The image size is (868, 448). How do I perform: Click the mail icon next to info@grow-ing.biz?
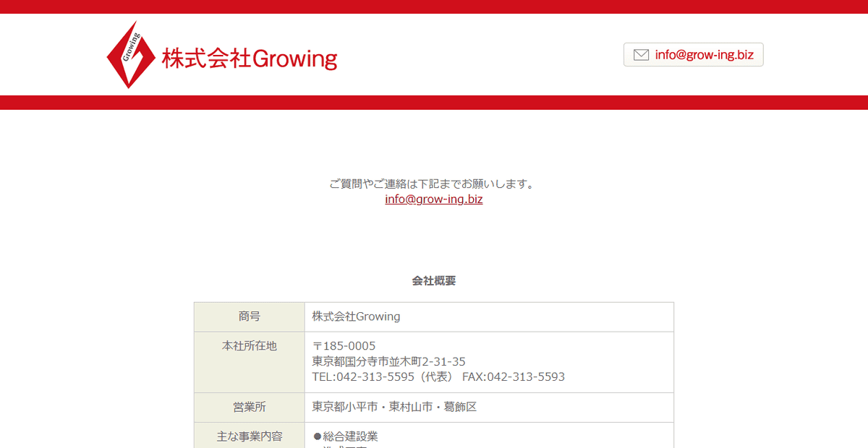click(639, 54)
